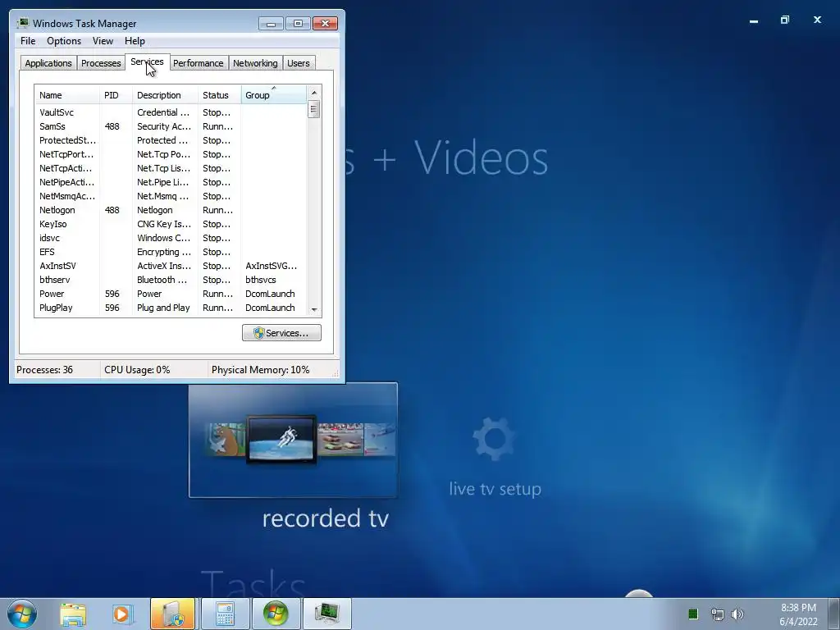Switch to the Processes tab
The width and height of the screenshot is (840, 630).
(x=101, y=63)
